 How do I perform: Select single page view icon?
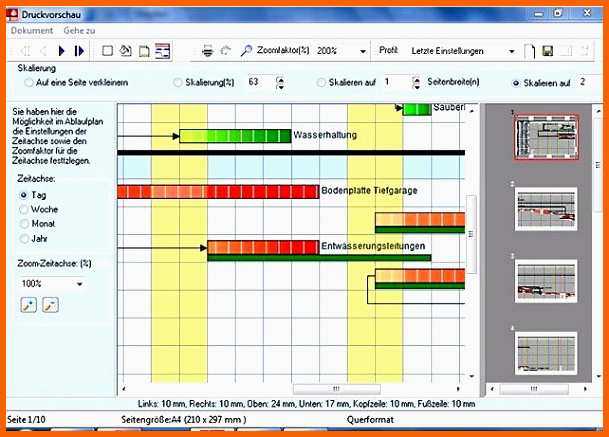pos(108,51)
